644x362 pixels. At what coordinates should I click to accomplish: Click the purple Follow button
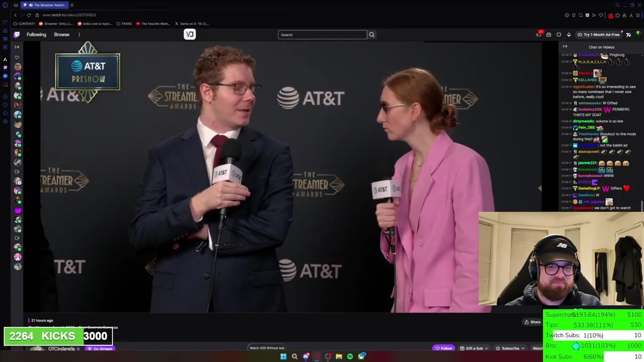tap(443, 348)
